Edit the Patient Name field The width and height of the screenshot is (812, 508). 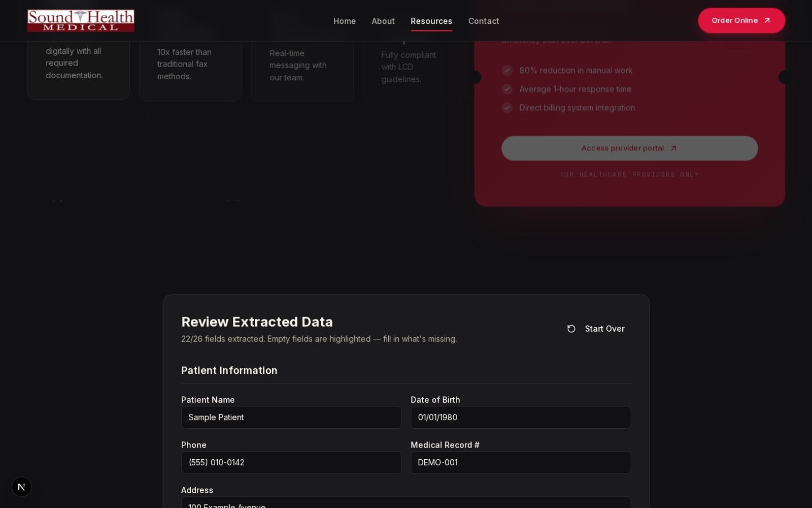(291, 417)
